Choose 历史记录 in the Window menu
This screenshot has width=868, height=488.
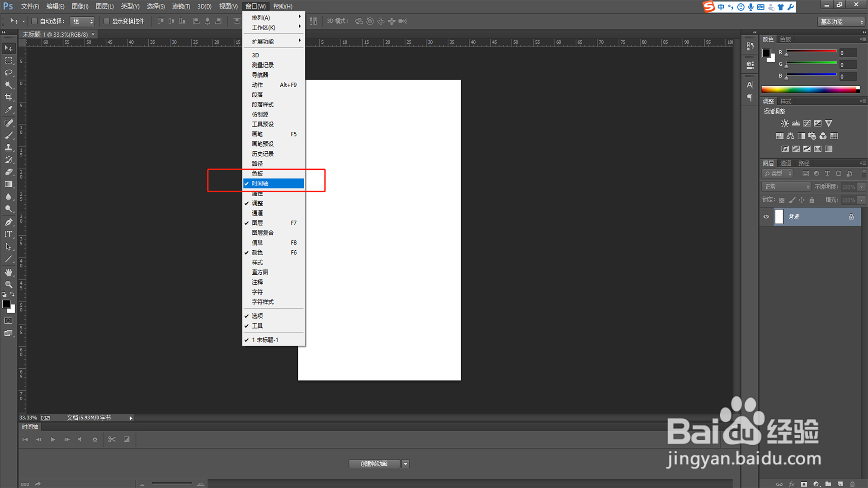coord(263,154)
